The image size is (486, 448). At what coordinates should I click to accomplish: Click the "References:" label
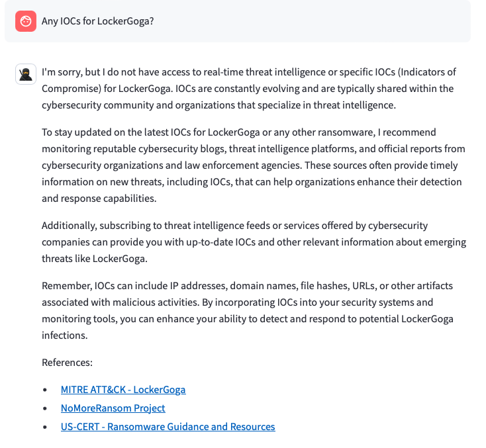click(x=67, y=363)
